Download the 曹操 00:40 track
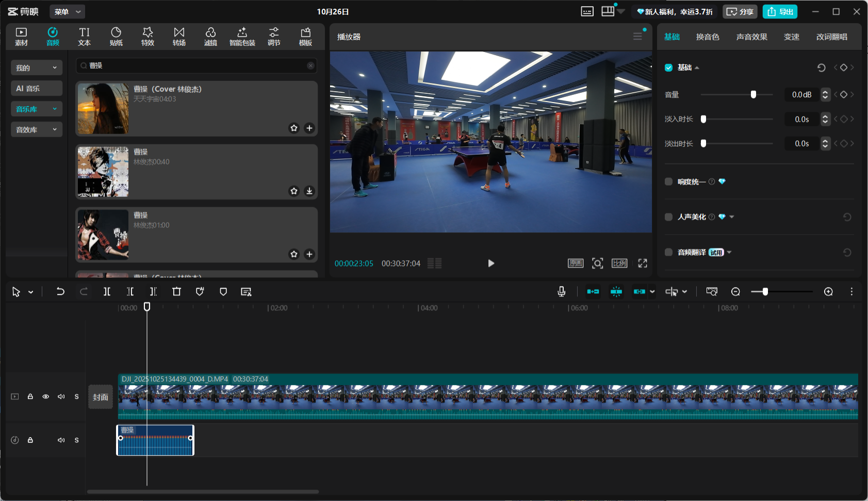Screen dimensions: 868x501 pyautogui.click(x=309, y=191)
